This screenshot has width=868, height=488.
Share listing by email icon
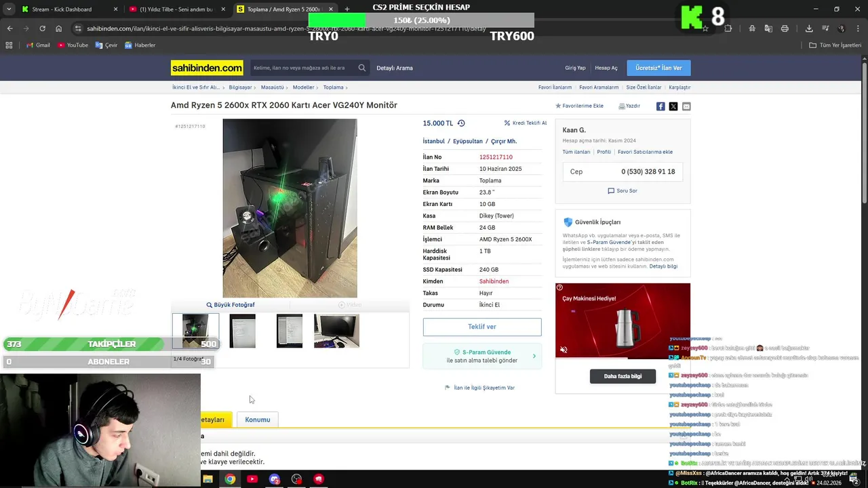coord(686,106)
